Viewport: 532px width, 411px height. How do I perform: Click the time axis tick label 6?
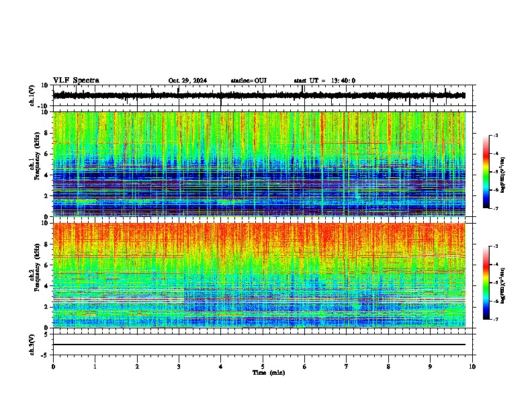(305, 367)
